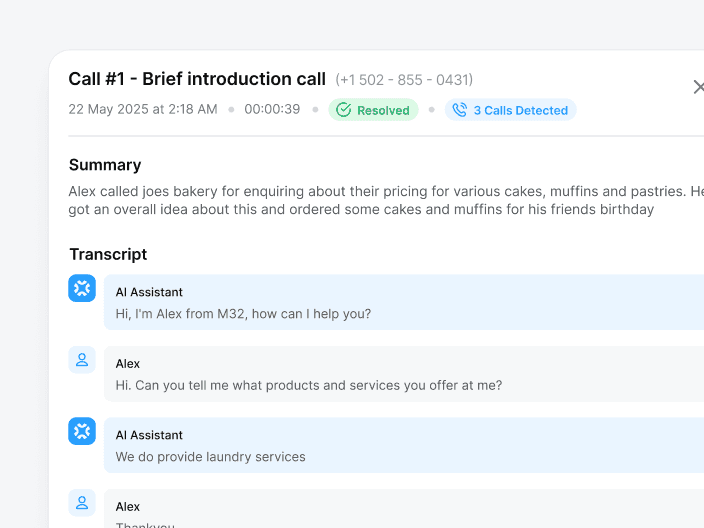
Task: Open the 3 Calls Detected text link
Action: point(520,110)
